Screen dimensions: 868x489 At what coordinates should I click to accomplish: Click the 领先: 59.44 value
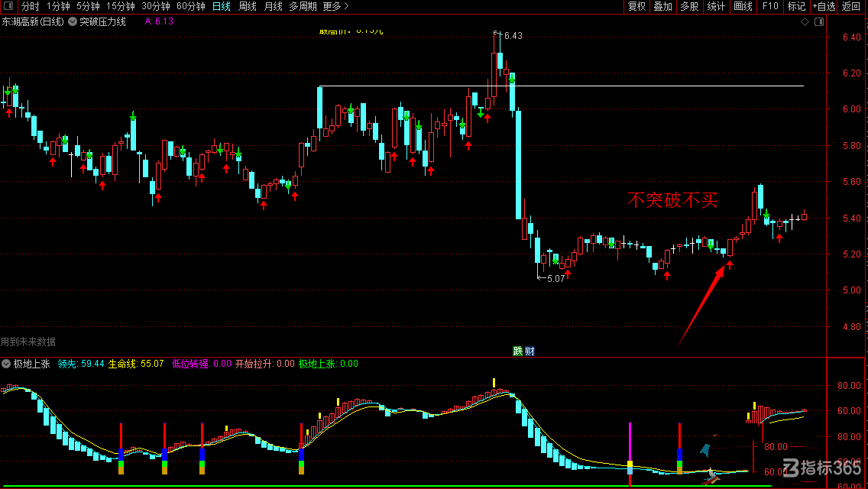point(81,364)
